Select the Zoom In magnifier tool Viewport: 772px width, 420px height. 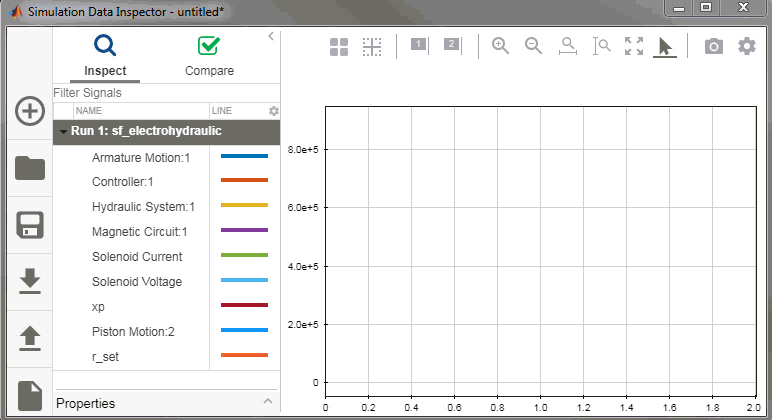point(500,46)
